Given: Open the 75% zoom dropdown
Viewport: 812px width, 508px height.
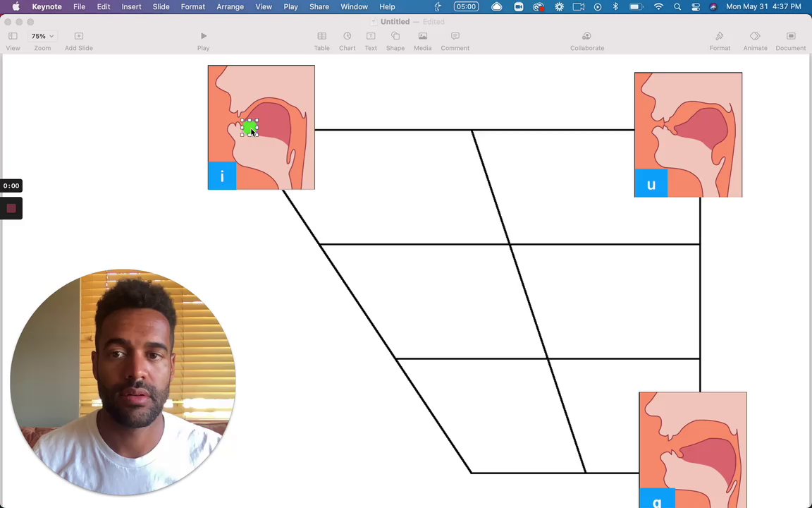Looking at the screenshot, I should click(x=42, y=36).
